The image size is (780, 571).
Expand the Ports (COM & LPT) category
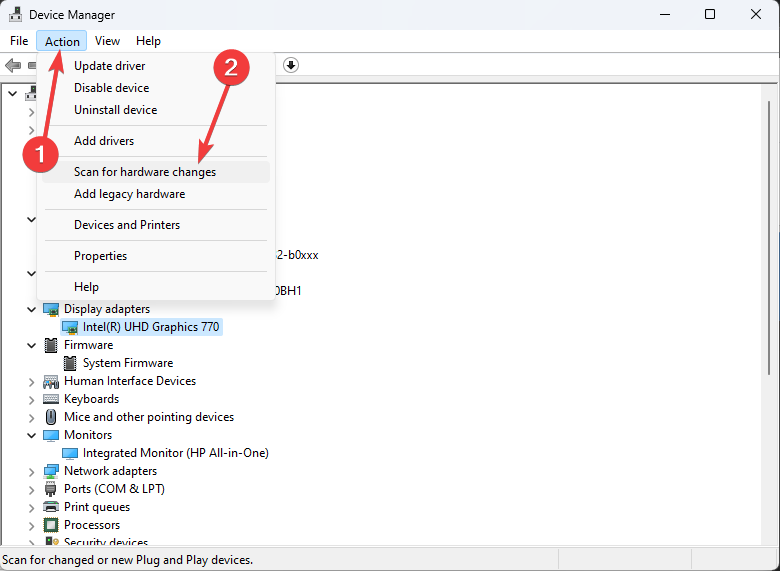click(x=31, y=489)
